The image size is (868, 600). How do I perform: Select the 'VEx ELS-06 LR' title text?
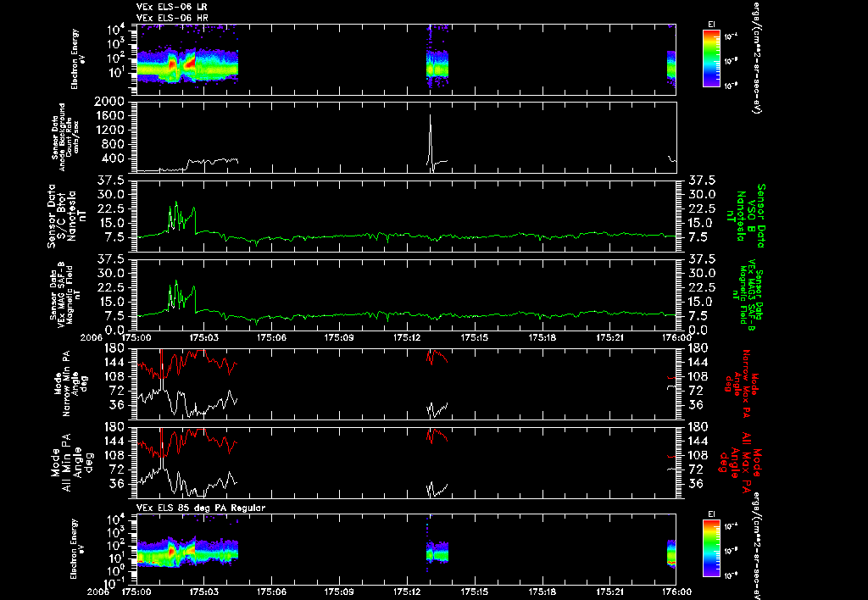point(171,7)
